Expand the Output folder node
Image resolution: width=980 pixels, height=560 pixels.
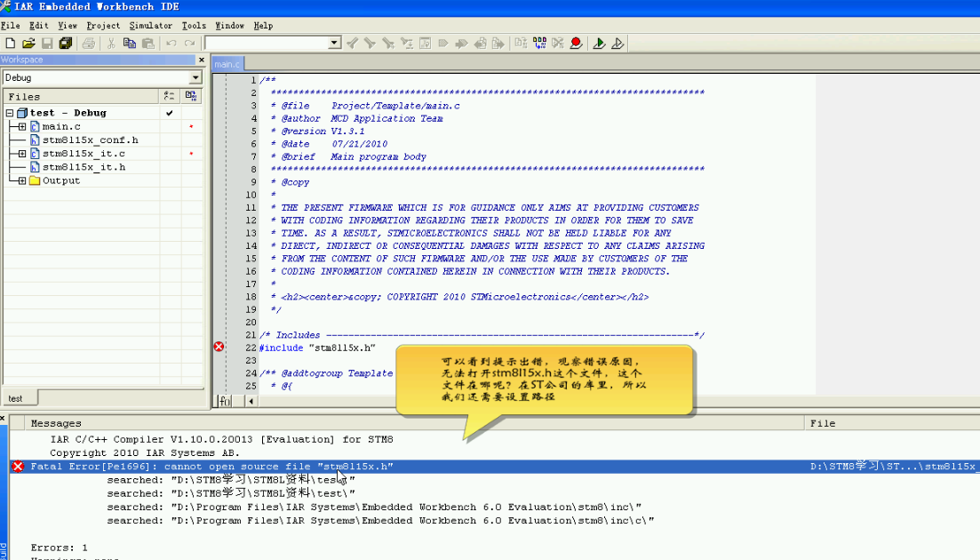click(x=22, y=180)
